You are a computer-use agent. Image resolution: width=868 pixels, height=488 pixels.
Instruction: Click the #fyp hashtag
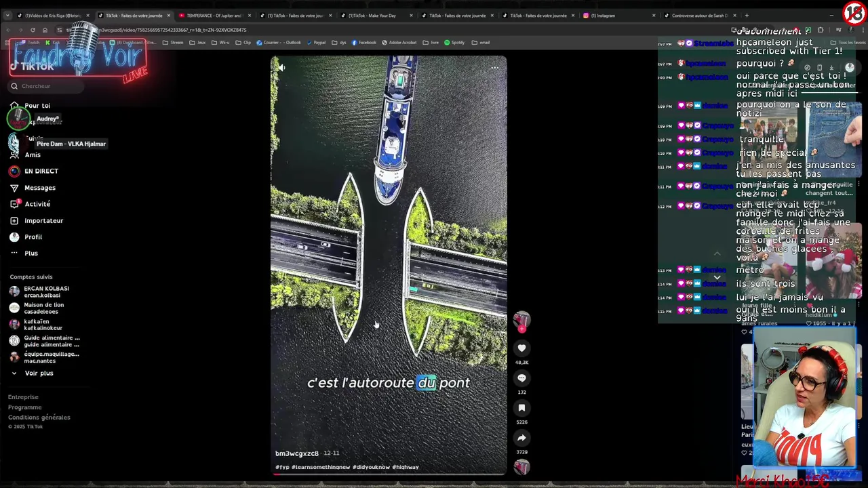[282, 467]
